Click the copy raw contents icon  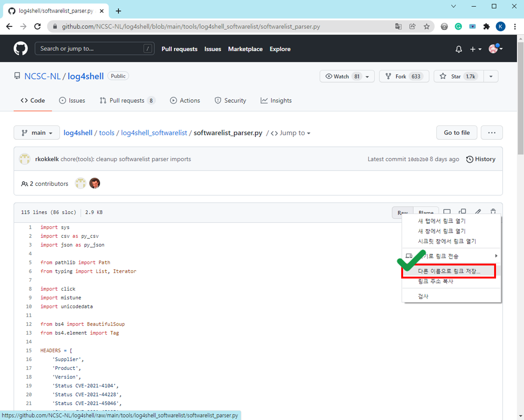[462, 211]
